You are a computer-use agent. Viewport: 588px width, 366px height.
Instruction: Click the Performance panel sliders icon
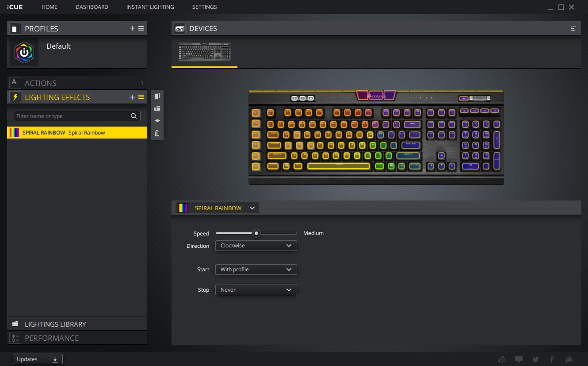[x=15, y=338]
